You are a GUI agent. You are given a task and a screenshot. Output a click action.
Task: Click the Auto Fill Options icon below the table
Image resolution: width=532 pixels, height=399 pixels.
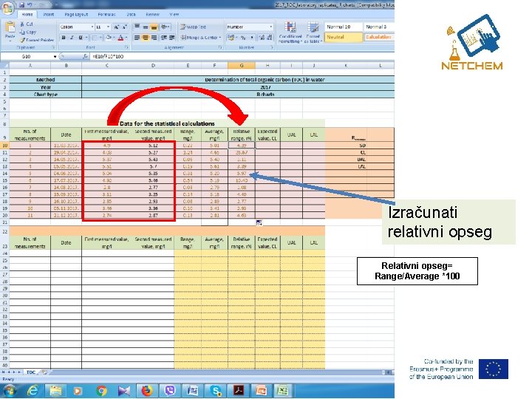tap(259, 222)
